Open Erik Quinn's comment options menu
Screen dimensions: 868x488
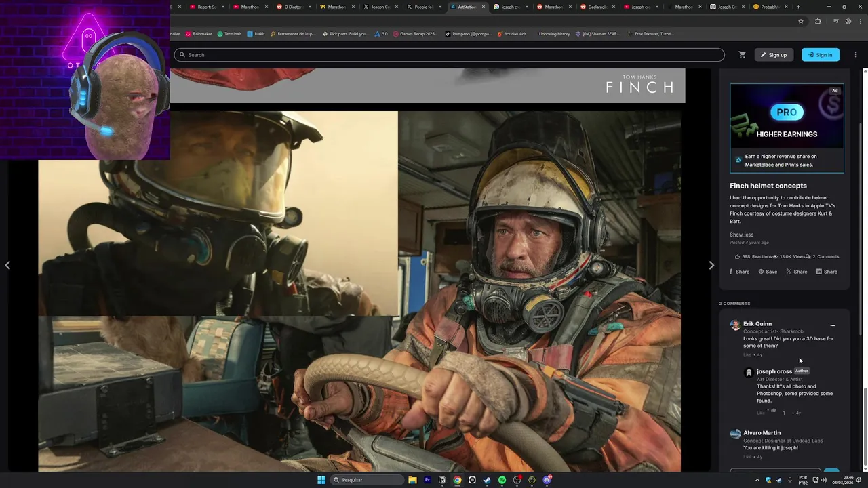point(832,325)
